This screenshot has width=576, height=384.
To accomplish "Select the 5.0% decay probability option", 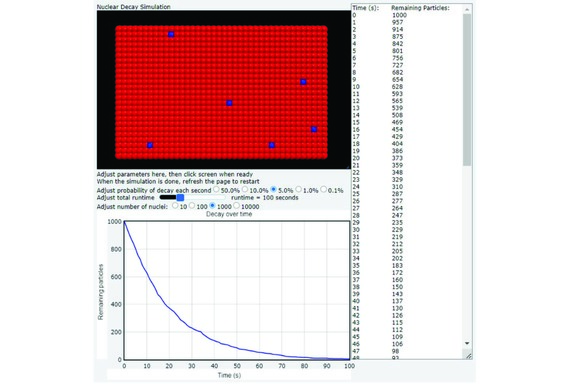I will click(273, 190).
